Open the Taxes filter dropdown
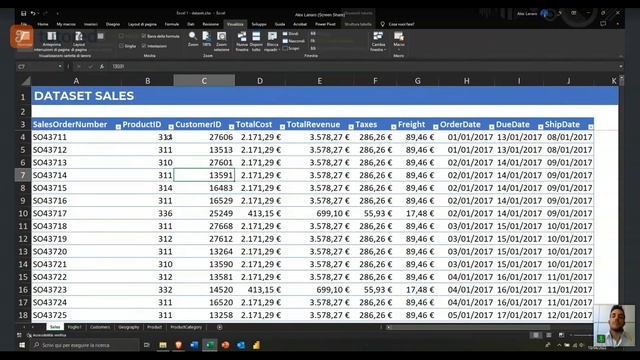Image resolution: width=640 pixels, height=360 pixels. pos(393,127)
